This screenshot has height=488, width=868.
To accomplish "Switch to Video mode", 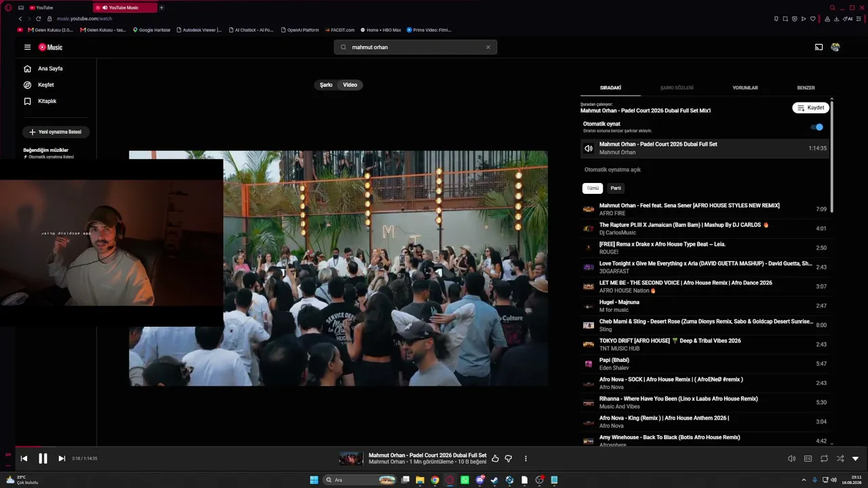I will coord(350,85).
